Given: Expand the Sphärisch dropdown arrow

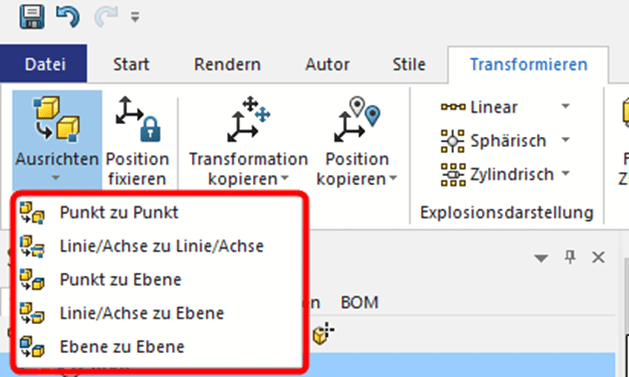Looking at the screenshot, I should pos(565,140).
